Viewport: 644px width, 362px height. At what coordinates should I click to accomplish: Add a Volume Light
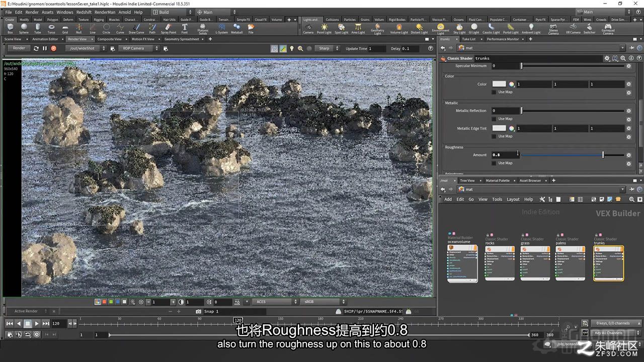(x=399, y=29)
